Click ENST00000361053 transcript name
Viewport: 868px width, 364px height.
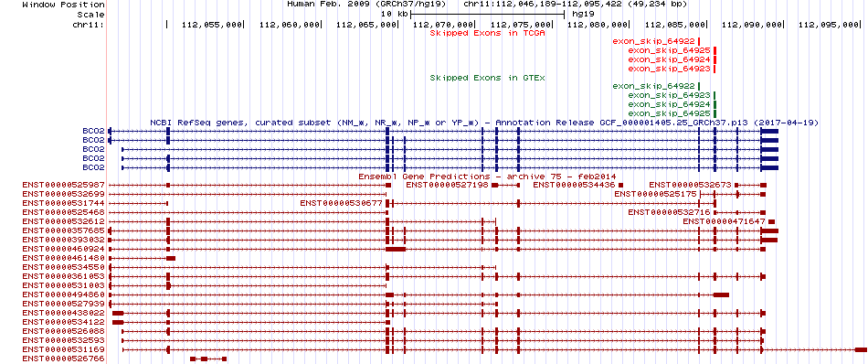[x=64, y=276]
